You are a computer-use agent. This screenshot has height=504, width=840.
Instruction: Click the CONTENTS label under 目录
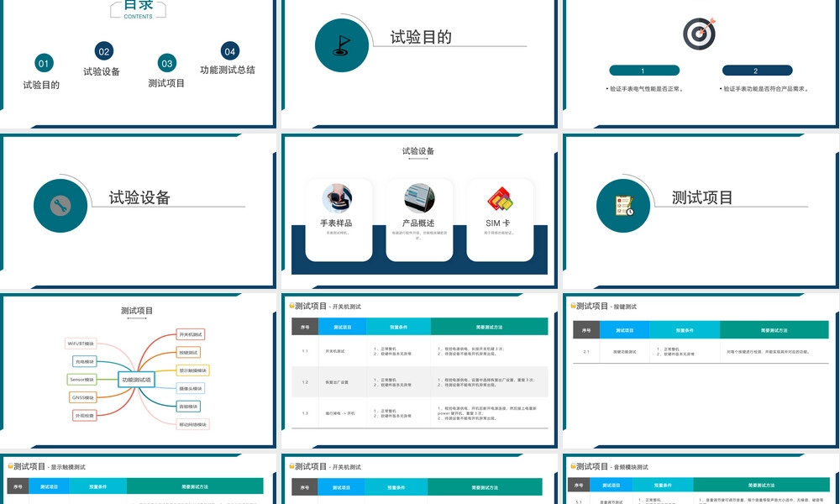click(x=139, y=17)
